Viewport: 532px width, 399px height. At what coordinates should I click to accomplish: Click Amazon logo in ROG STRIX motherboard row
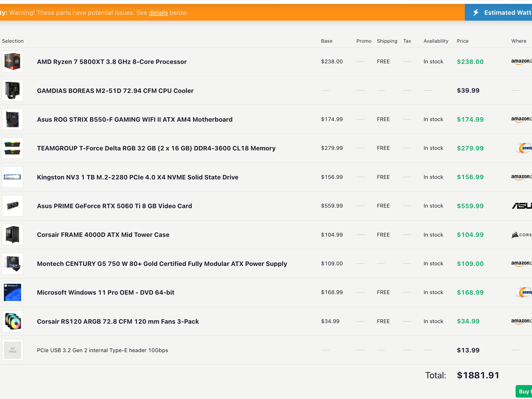pos(521,119)
